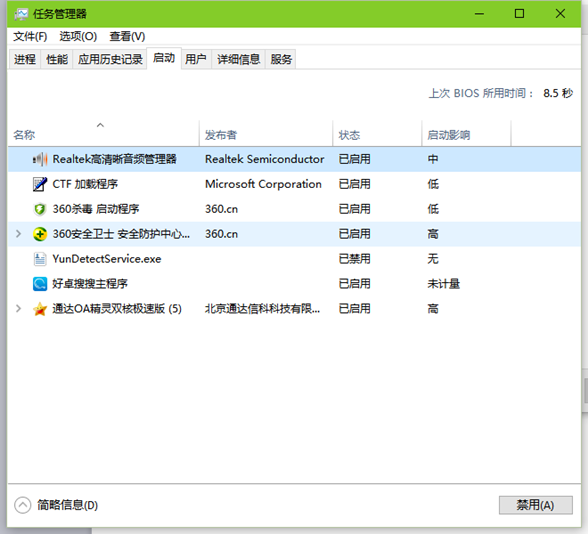Click the 已启用 status of CTF 加载程序

[x=354, y=184]
